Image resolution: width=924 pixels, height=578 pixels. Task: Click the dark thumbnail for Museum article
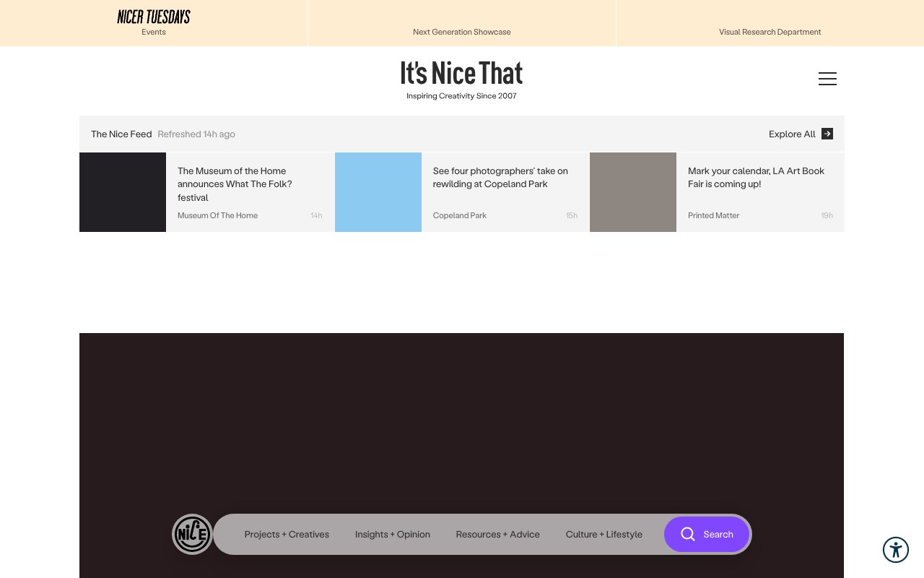point(123,192)
